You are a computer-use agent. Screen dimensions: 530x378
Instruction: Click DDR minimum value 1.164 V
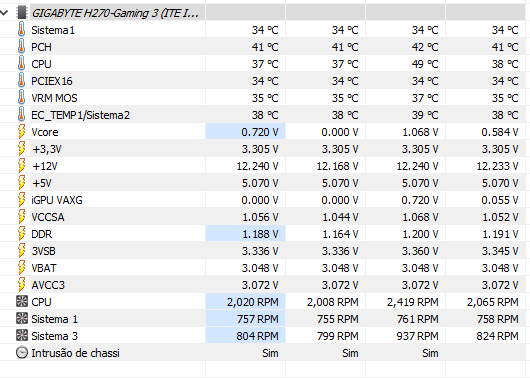point(340,234)
